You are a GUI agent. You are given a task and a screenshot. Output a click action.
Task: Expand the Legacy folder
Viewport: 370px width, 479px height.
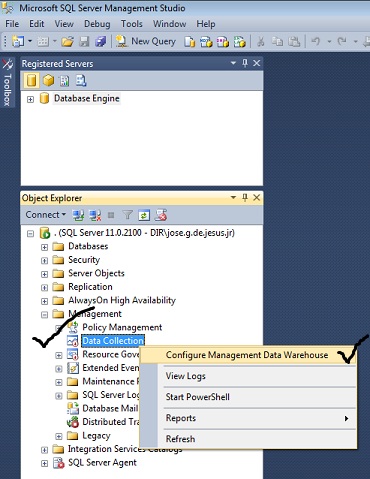pyautogui.click(x=59, y=436)
